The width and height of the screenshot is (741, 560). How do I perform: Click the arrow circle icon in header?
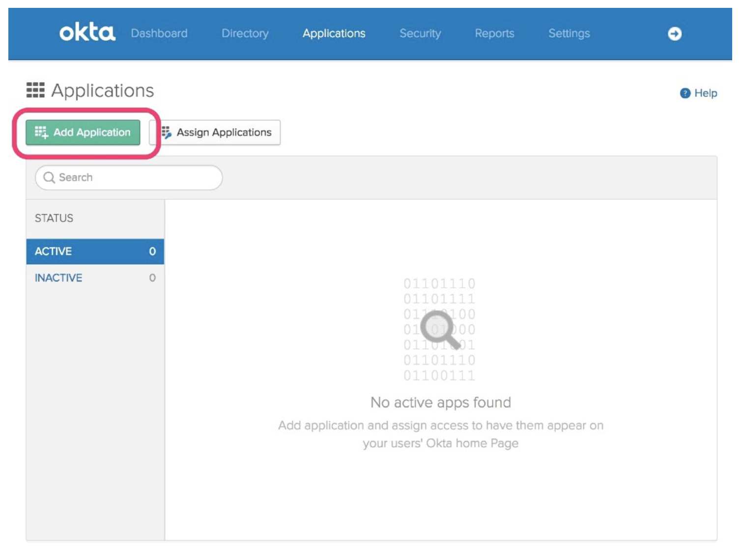675,33
